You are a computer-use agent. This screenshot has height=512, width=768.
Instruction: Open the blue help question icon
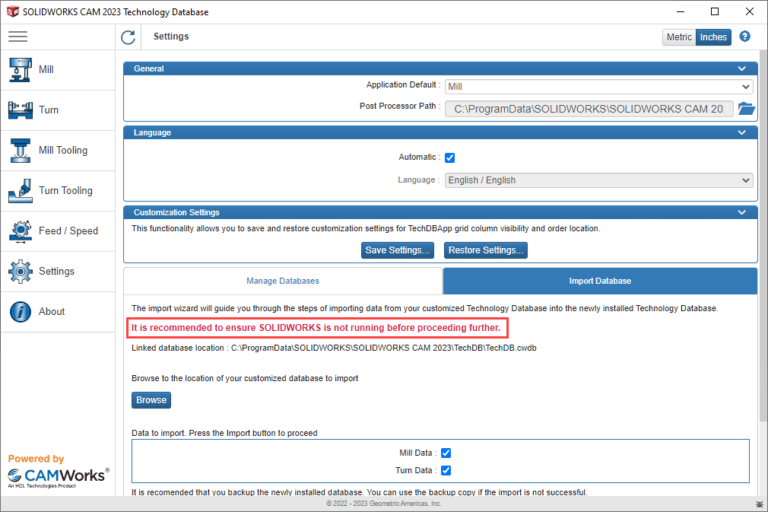(x=745, y=37)
